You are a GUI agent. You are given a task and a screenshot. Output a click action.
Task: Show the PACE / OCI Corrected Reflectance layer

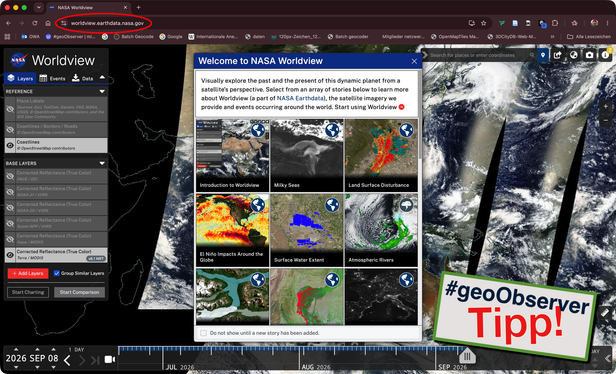point(10,176)
